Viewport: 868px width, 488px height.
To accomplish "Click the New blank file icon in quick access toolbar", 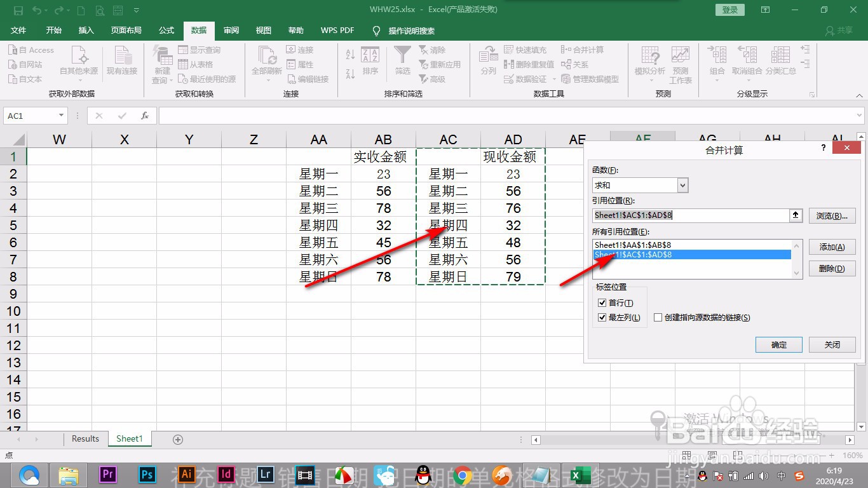I will point(81,10).
